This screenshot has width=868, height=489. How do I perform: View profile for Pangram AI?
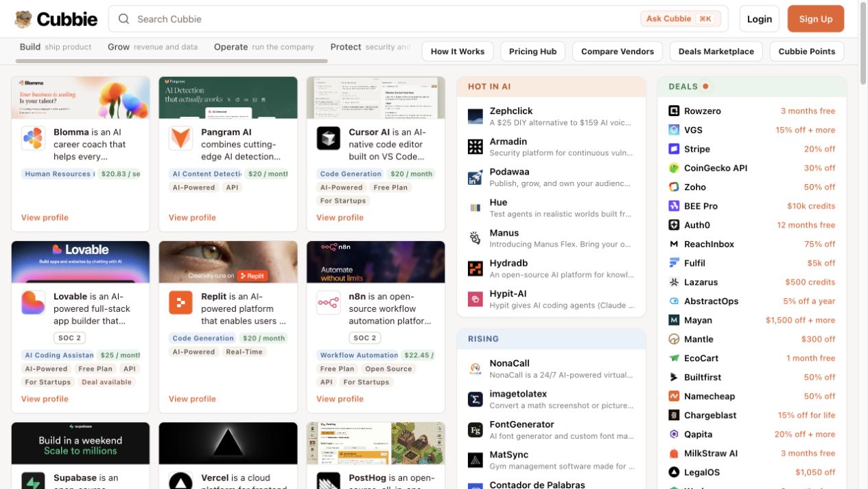click(x=192, y=218)
